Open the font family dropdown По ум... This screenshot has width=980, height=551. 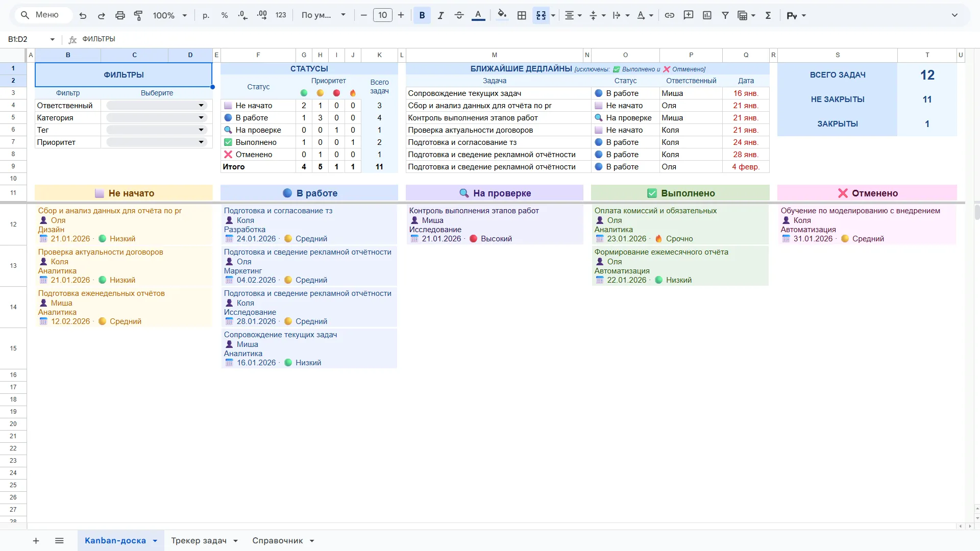click(324, 15)
